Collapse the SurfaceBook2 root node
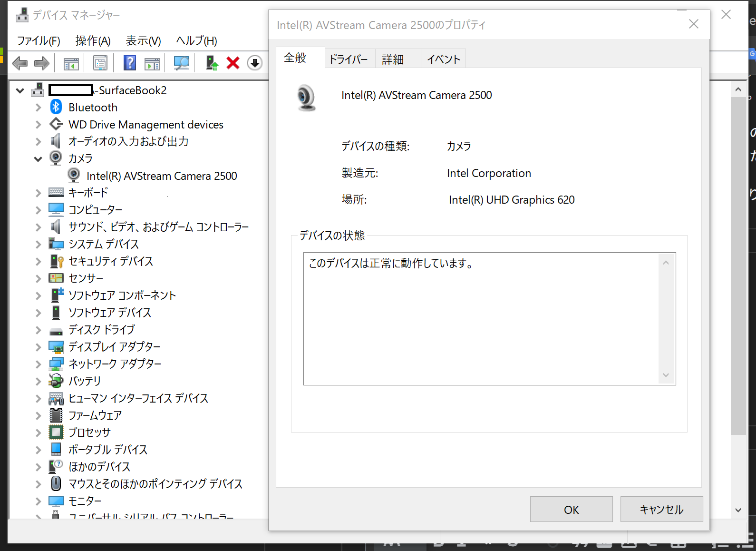Image resolution: width=756 pixels, height=551 pixels. pos(20,90)
